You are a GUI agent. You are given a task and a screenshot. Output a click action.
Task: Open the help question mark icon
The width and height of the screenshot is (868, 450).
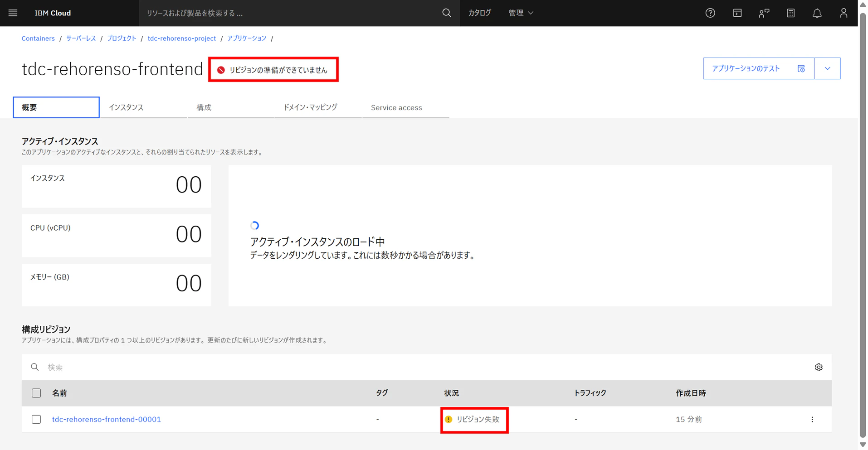point(710,13)
